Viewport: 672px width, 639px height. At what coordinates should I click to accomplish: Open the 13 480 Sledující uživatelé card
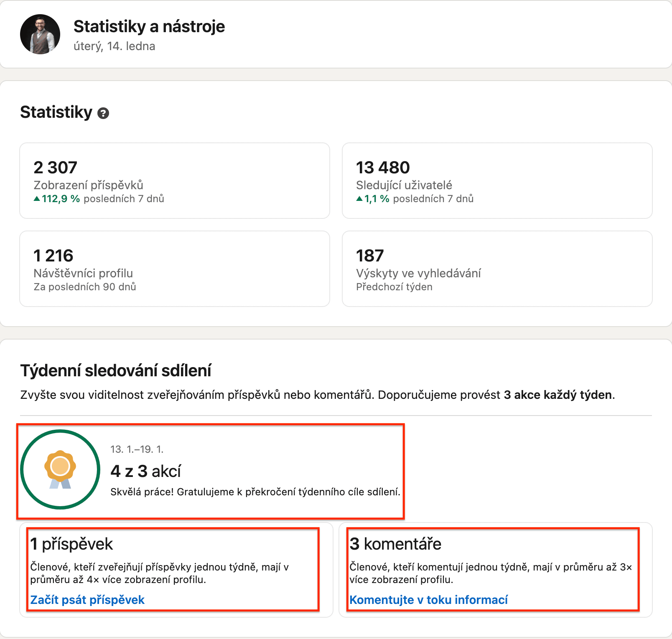tap(497, 180)
